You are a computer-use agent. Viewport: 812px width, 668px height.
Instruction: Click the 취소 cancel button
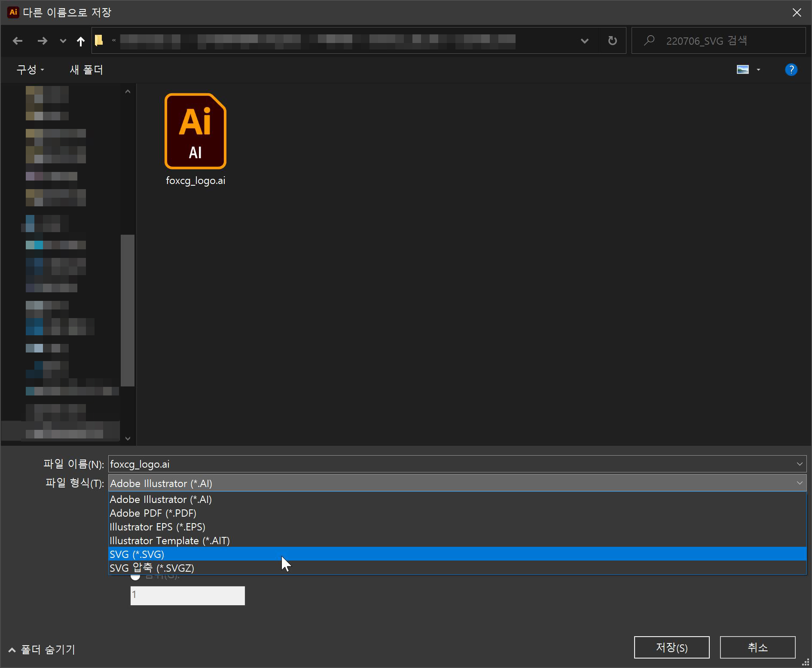[x=757, y=647]
